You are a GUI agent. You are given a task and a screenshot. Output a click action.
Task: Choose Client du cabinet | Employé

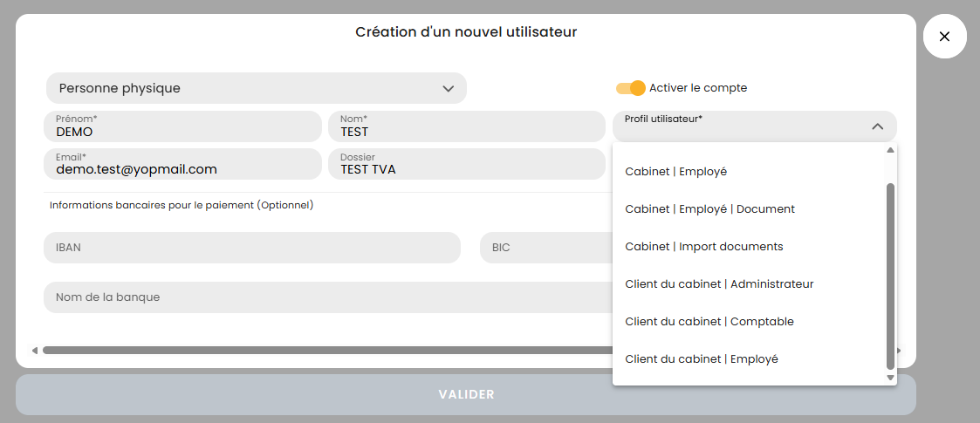(x=702, y=359)
